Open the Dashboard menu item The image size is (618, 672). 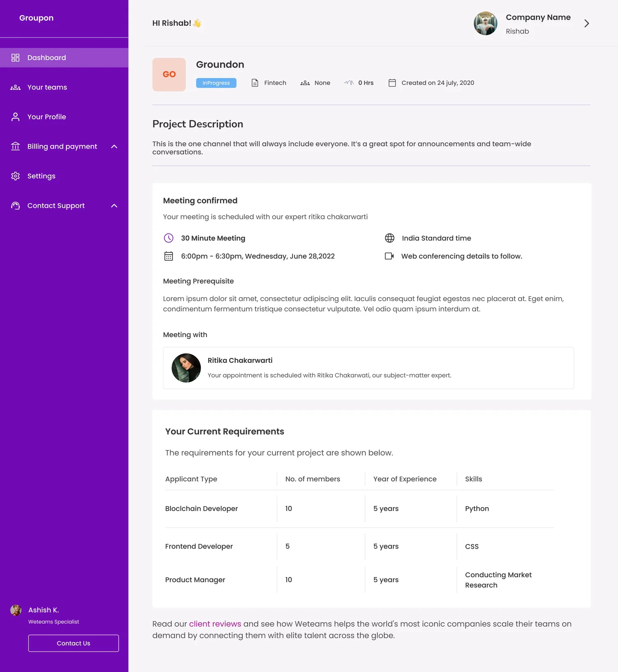[x=64, y=58]
